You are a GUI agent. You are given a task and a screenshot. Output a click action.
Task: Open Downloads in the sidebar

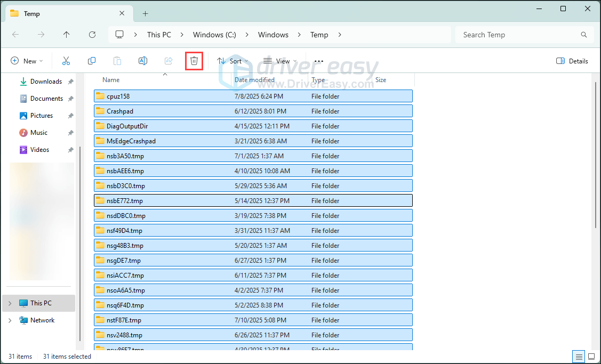[46, 82]
